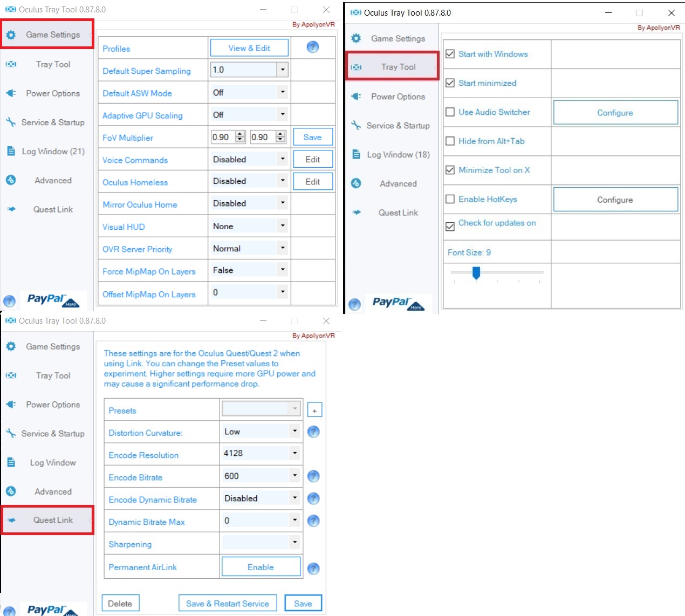Click the Power Options plug icon in the top-right window
685x616 pixels.
356,97
